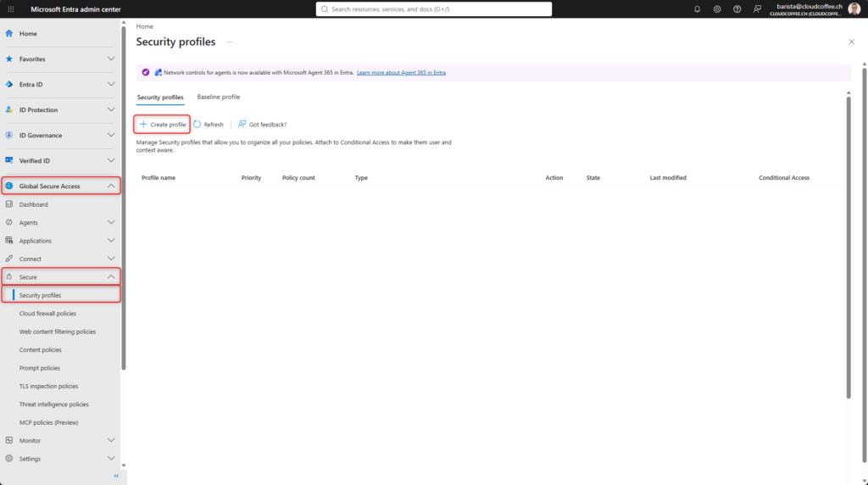This screenshot has width=868, height=485.
Task: Collapse the Global Secure Access chevron
Action: pyautogui.click(x=111, y=186)
